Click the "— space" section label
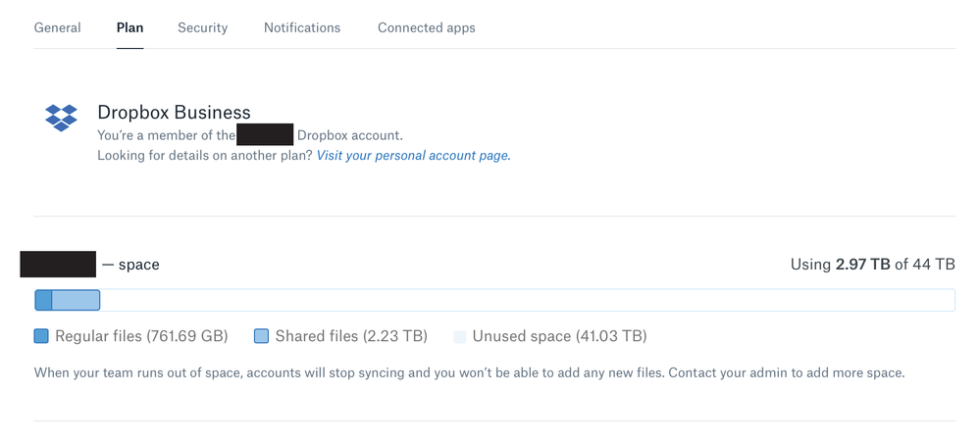The width and height of the screenshot is (980, 442). [130, 265]
